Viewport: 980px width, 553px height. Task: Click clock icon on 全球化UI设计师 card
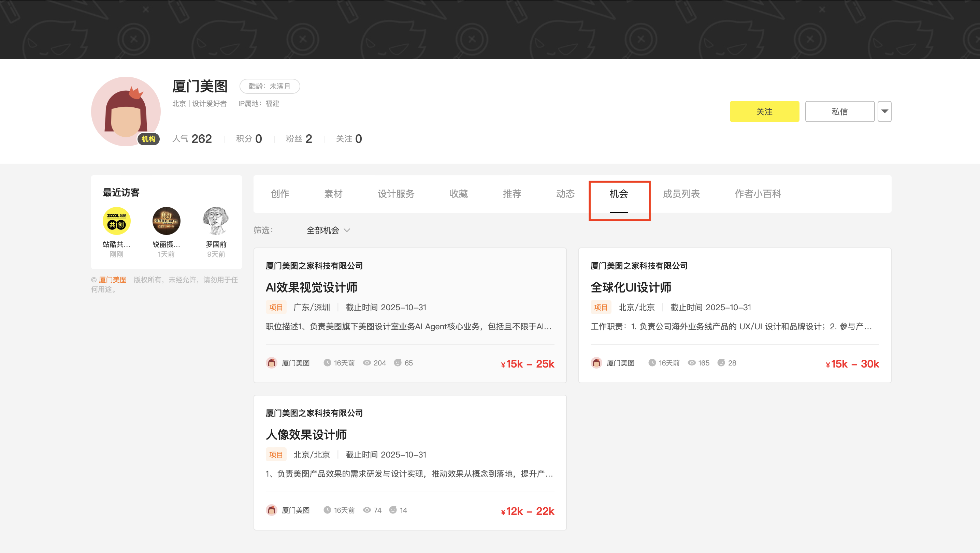tap(652, 362)
